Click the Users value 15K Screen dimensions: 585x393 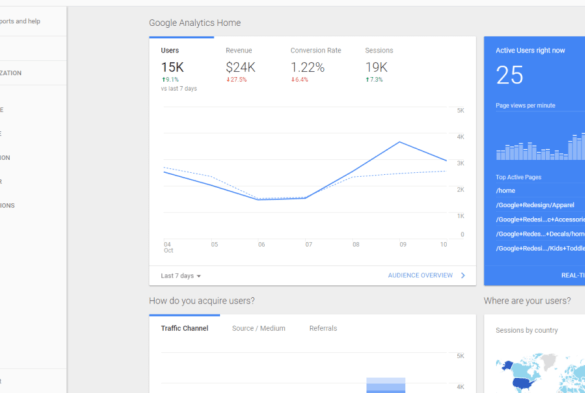click(x=172, y=68)
